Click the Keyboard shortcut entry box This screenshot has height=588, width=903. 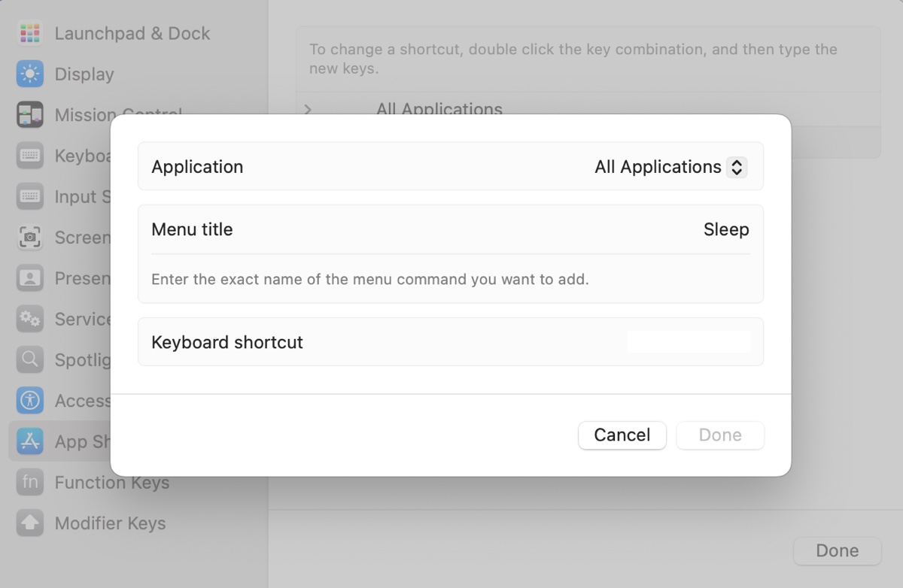point(689,342)
